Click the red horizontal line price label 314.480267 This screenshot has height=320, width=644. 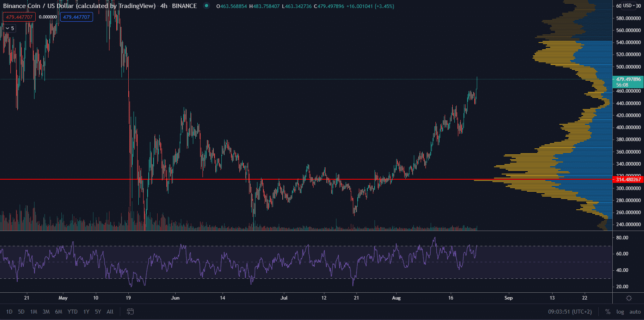(x=628, y=179)
